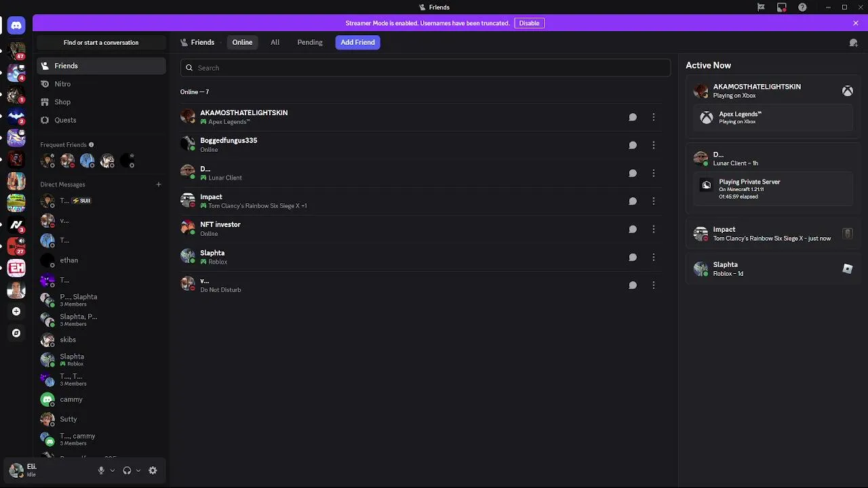Open the Help question mark icon
Viewport: 868px width, 488px height.
coord(803,7)
